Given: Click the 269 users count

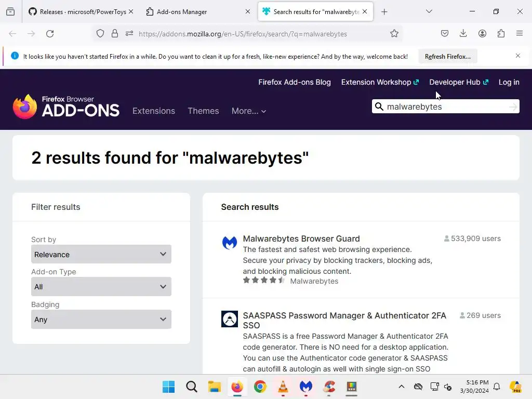Looking at the screenshot, I should point(480,315).
